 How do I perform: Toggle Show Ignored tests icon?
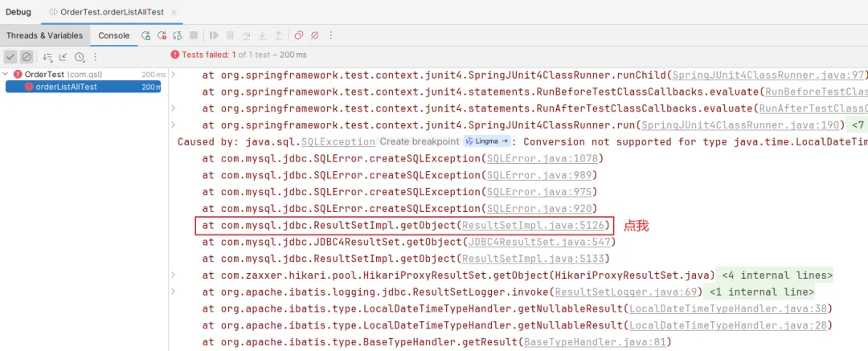click(27, 56)
